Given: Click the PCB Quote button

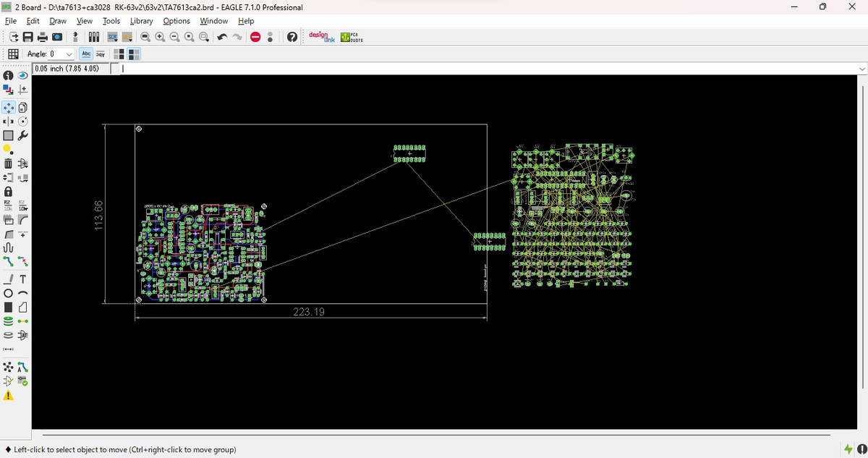Looking at the screenshot, I should click(x=352, y=37).
